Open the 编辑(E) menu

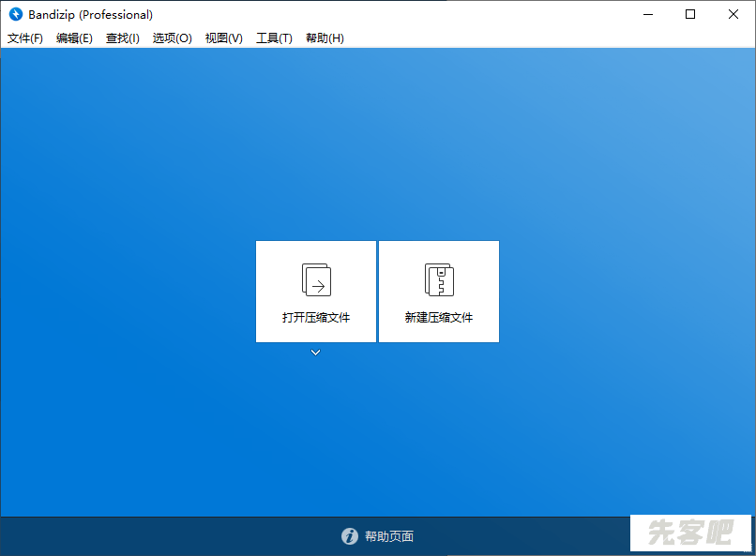[74, 38]
